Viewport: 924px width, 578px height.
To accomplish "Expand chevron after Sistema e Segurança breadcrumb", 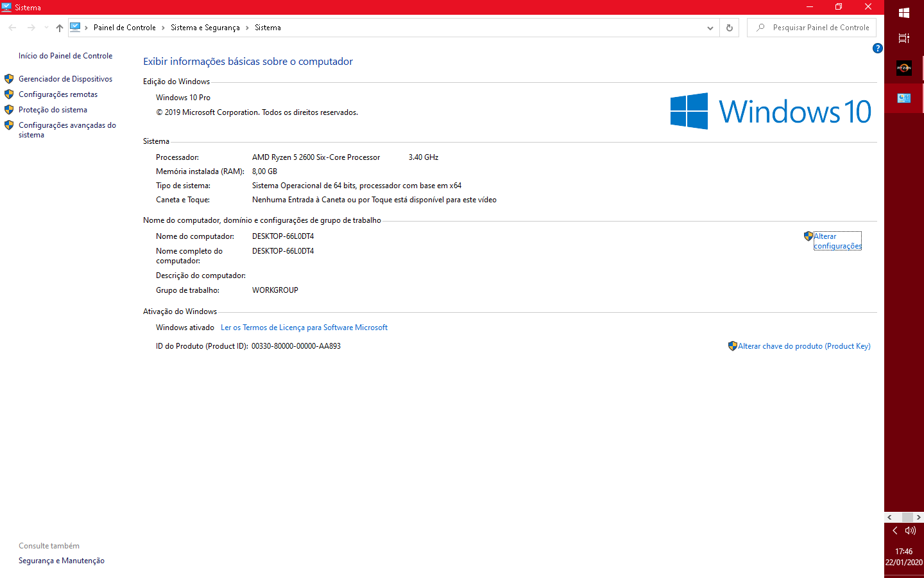I will coord(247,28).
